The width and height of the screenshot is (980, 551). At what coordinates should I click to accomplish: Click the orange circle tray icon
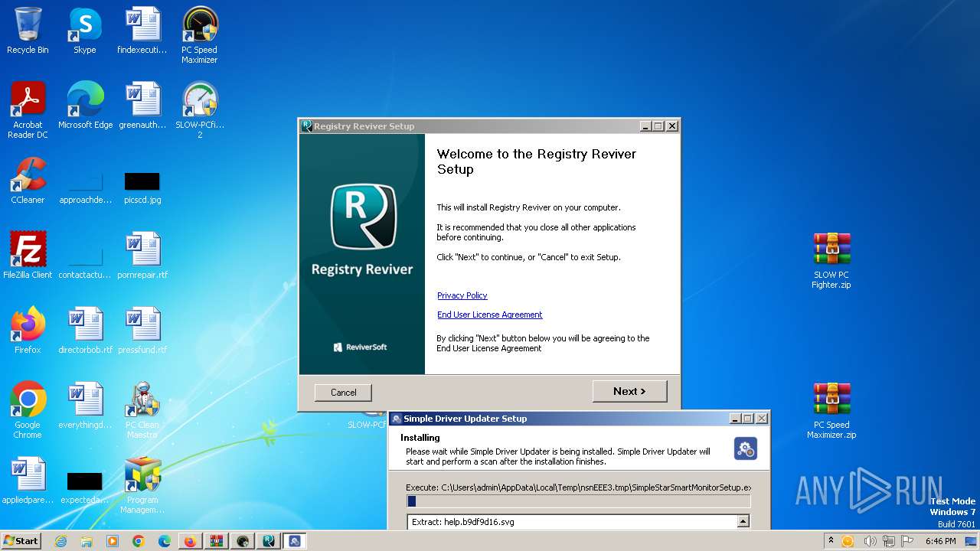coord(848,541)
